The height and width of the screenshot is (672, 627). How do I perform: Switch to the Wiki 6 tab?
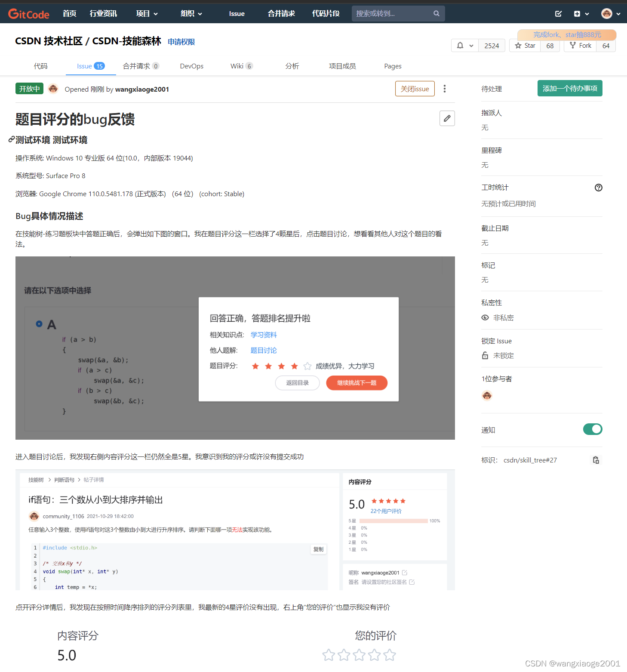coord(242,66)
